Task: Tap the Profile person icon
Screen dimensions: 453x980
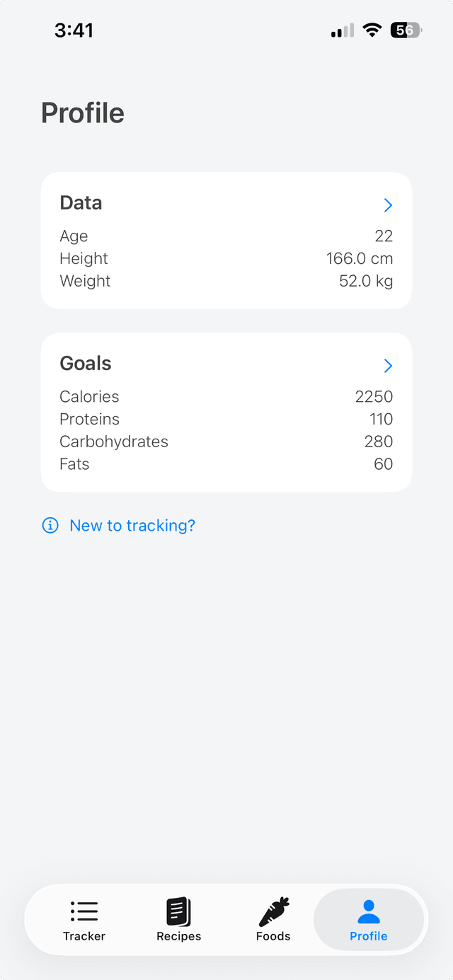Action: click(369, 911)
